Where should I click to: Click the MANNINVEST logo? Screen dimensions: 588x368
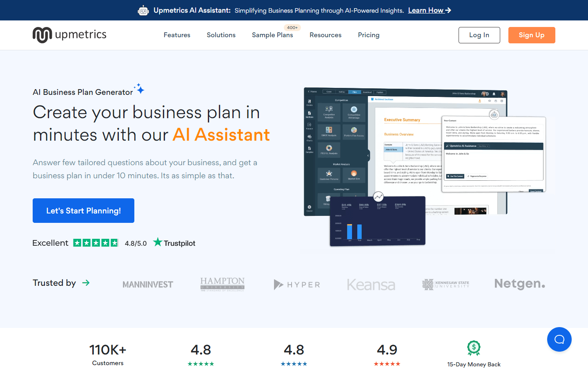148,284
